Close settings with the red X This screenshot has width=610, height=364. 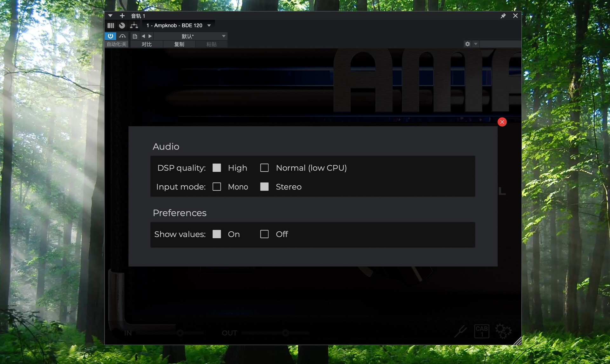click(502, 122)
